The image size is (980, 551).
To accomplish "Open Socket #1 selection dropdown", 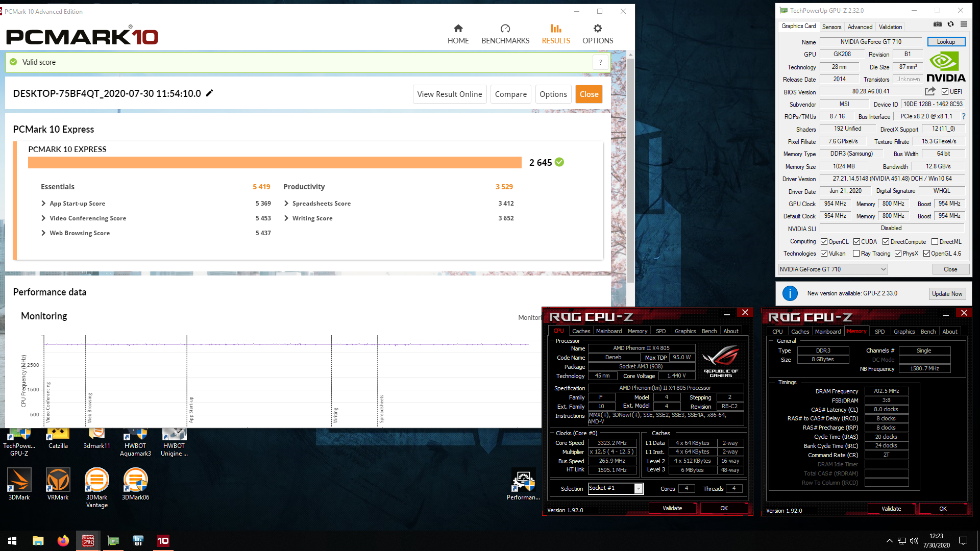I will 616,489.
